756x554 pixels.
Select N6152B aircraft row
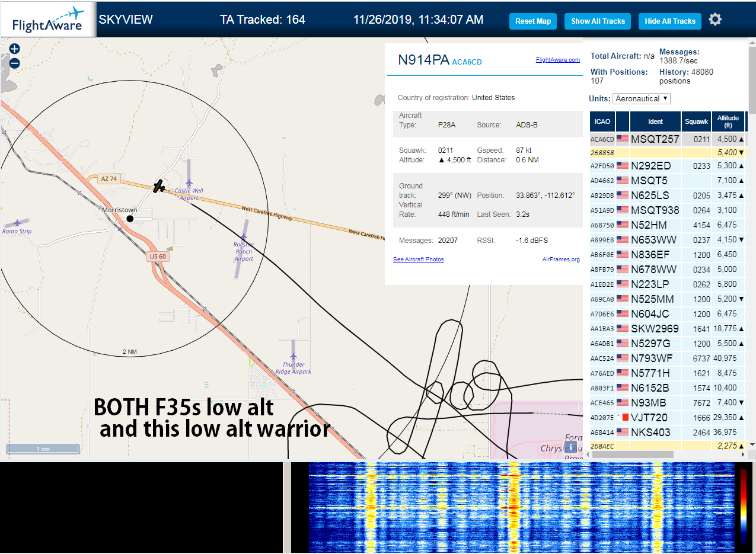click(667, 388)
